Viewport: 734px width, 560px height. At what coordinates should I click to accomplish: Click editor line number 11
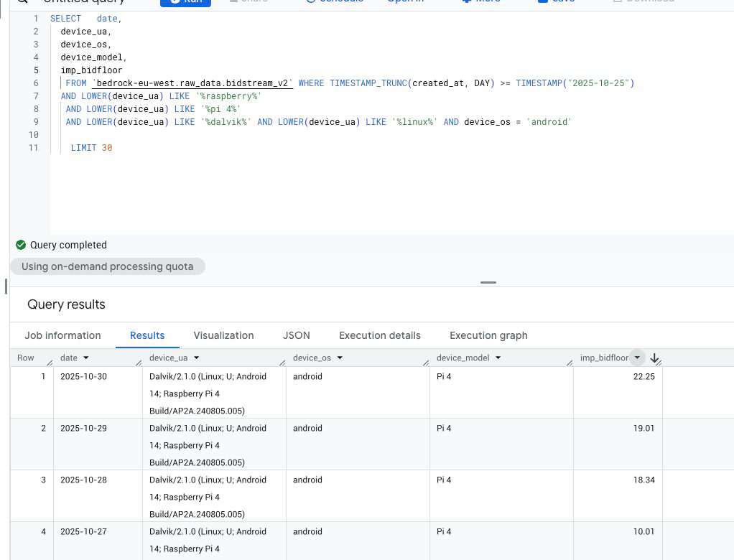[33, 148]
